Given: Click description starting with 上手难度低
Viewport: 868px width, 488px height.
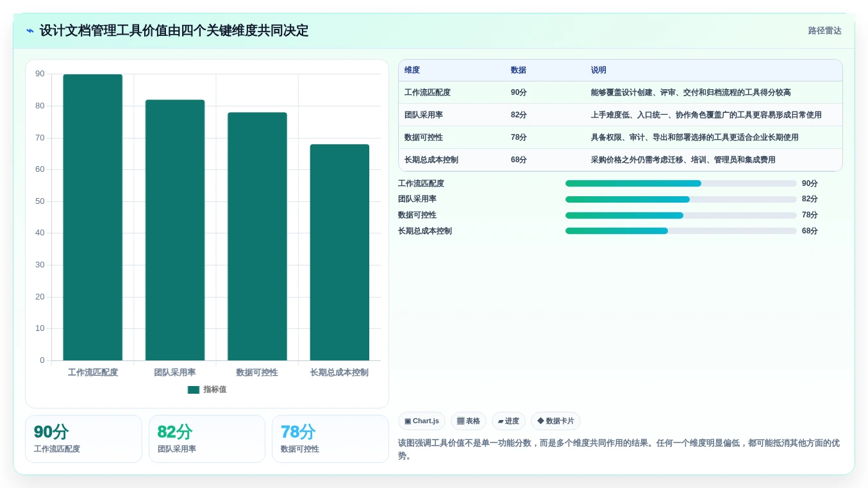Looking at the screenshot, I should pyautogui.click(x=706, y=115).
